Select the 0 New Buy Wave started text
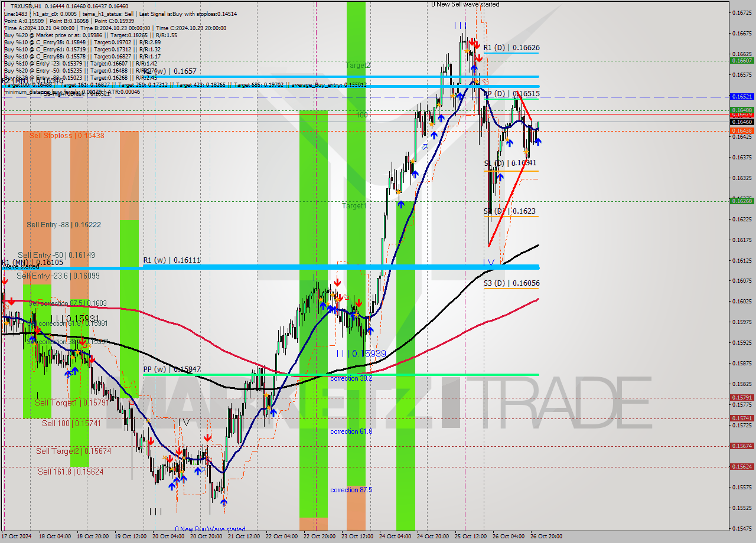 click(210, 529)
